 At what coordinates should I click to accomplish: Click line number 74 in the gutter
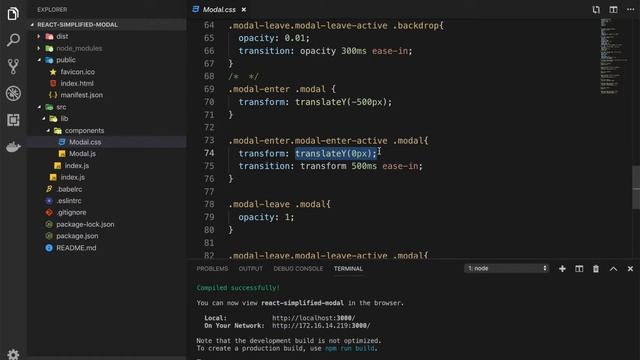(209, 153)
